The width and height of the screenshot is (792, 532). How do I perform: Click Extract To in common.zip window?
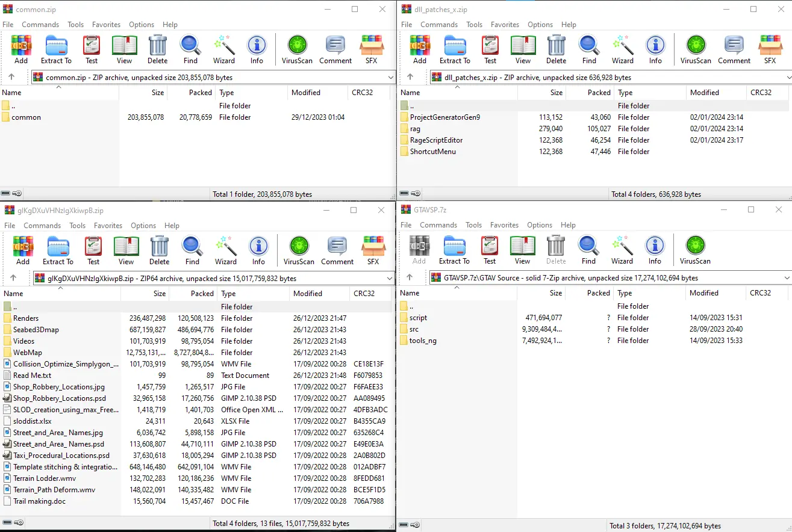pos(56,49)
